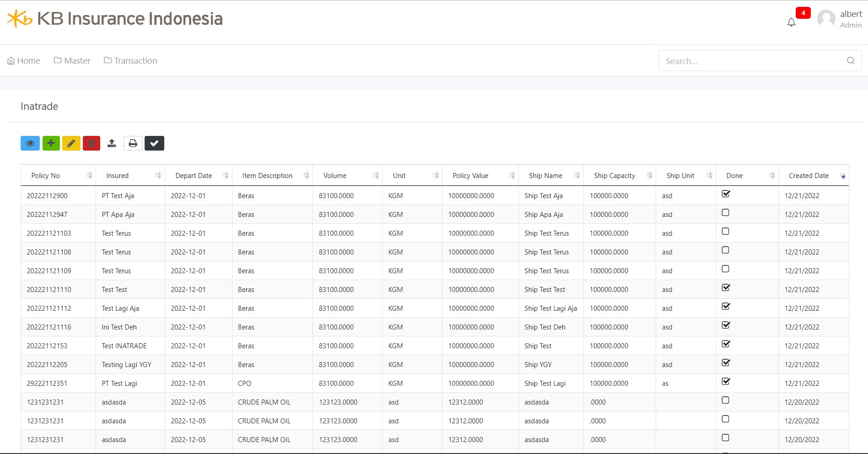Uncheck Done box for PT Test Aja
Viewport: 868px width, 454px height.
[725, 194]
